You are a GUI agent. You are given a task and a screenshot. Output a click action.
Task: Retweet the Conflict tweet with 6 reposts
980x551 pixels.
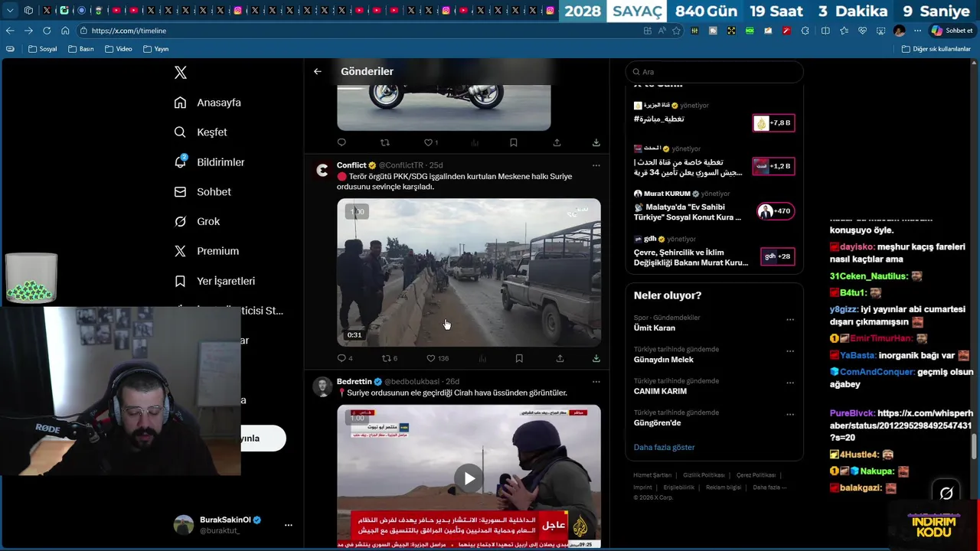[x=386, y=358]
